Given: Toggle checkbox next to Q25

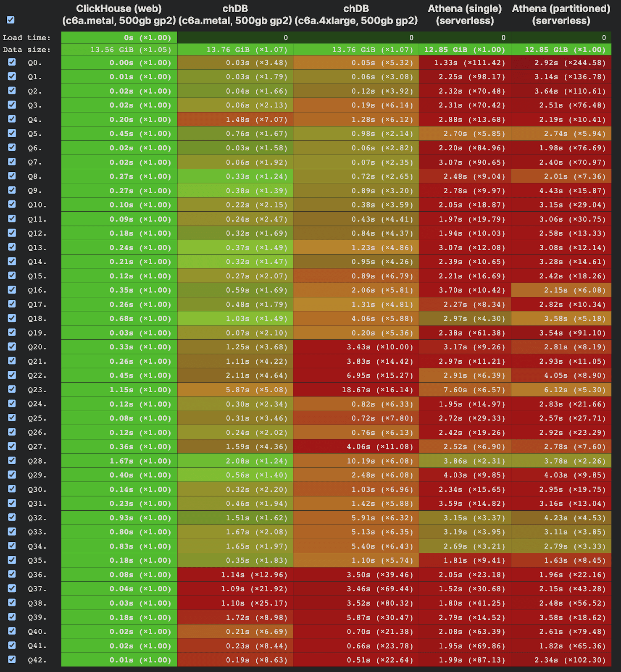Looking at the screenshot, I should click(x=12, y=417).
